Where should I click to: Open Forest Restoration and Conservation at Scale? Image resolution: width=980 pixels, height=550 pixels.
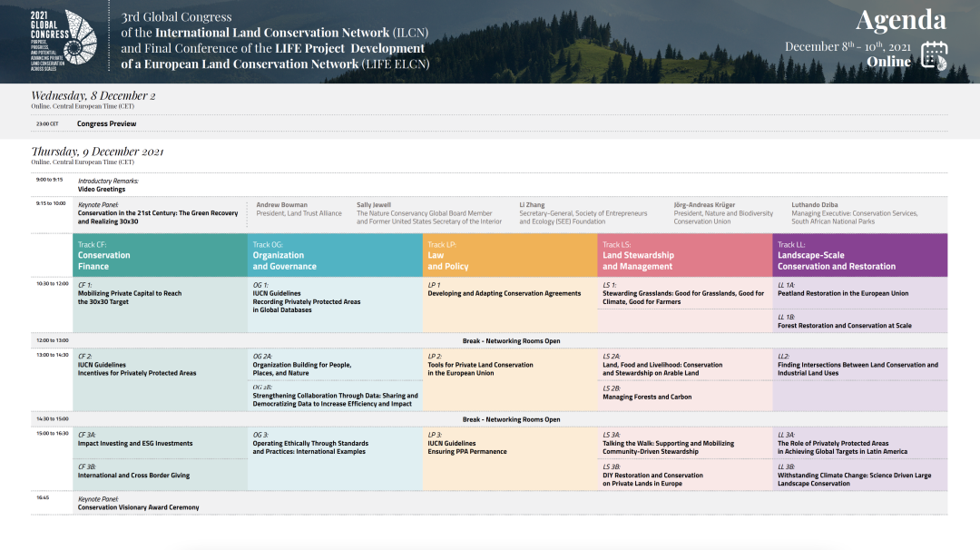click(x=845, y=325)
